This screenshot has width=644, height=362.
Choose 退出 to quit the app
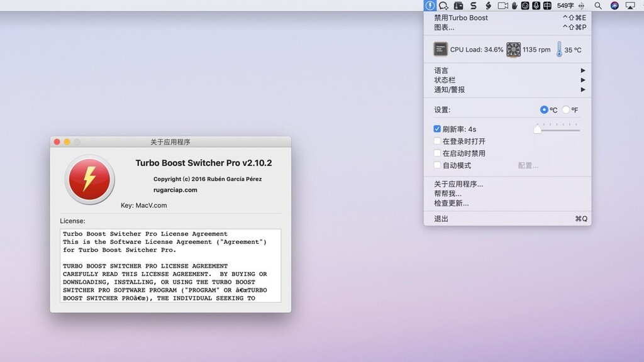coord(508,219)
